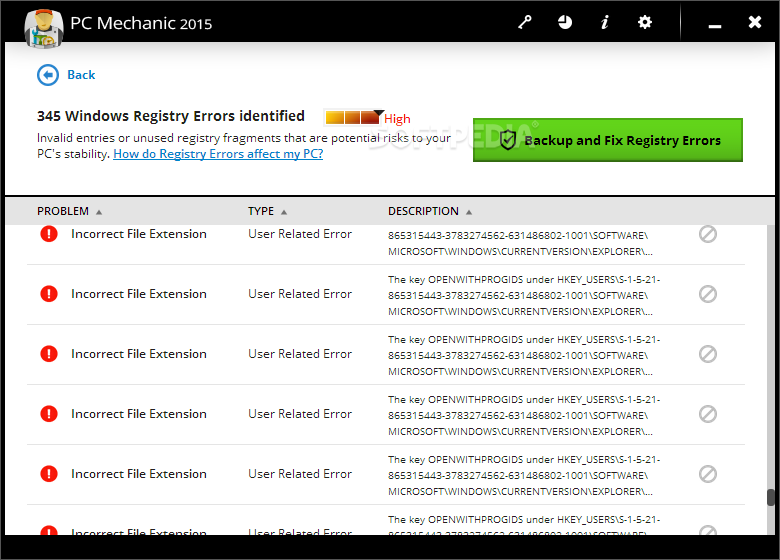Select 'Incorrect File Extension' in first row
The height and width of the screenshot is (560, 780).
(x=139, y=234)
